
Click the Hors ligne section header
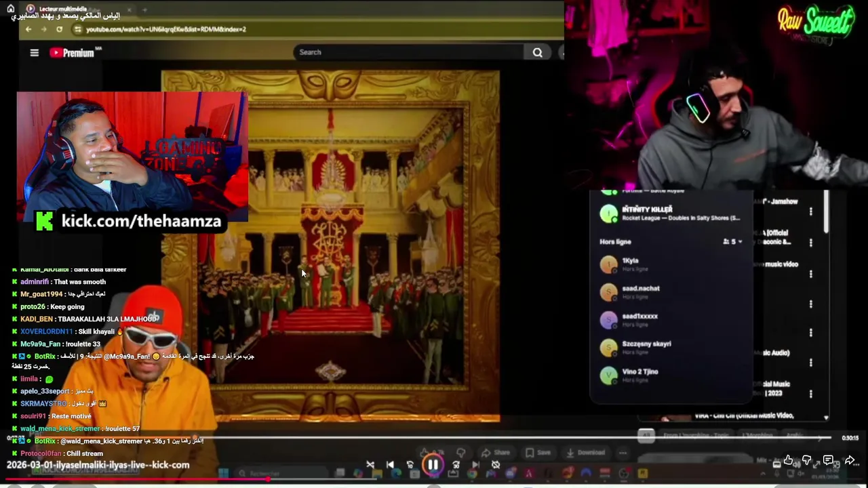coord(615,241)
